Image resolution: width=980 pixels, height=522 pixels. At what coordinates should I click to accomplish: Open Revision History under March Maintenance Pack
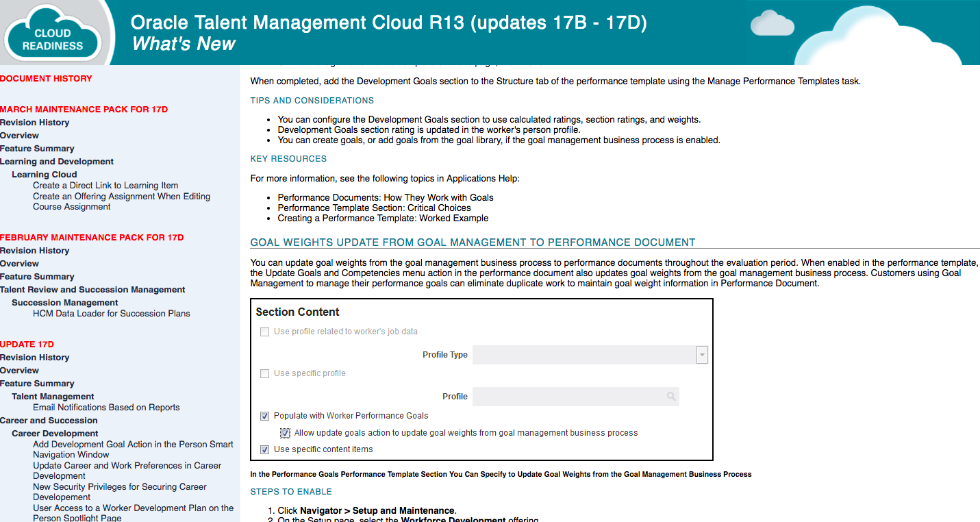point(35,123)
